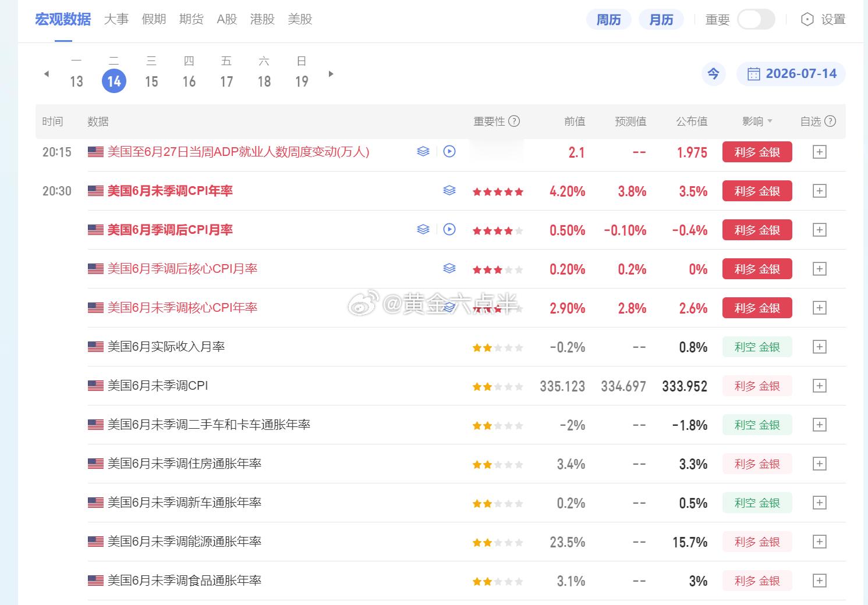
Task: Go to previous week arrow
Action: click(x=47, y=74)
